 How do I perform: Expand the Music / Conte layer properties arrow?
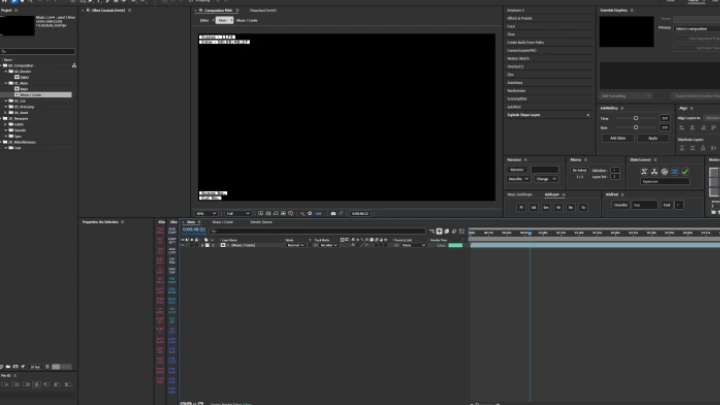(x=202, y=245)
